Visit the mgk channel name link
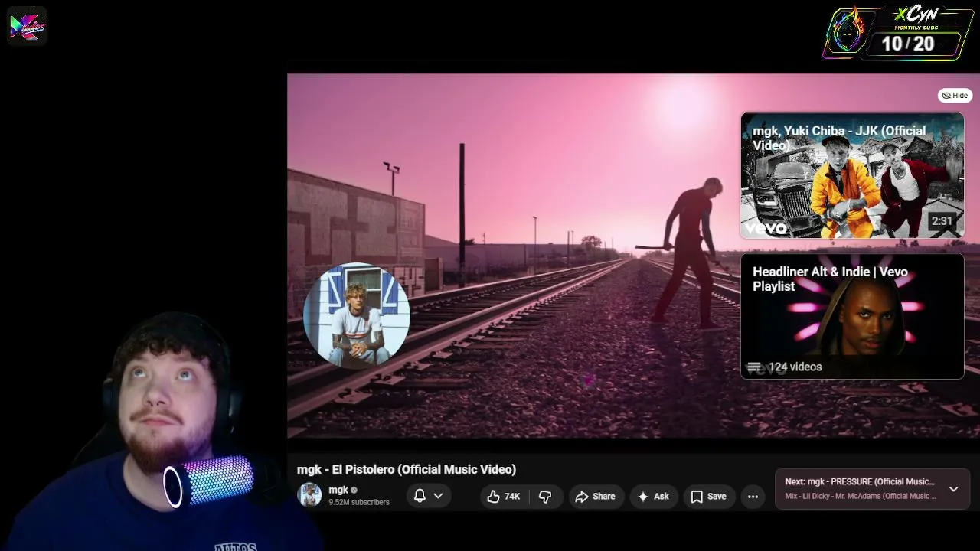Viewport: 980px width, 551px height. point(338,490)
